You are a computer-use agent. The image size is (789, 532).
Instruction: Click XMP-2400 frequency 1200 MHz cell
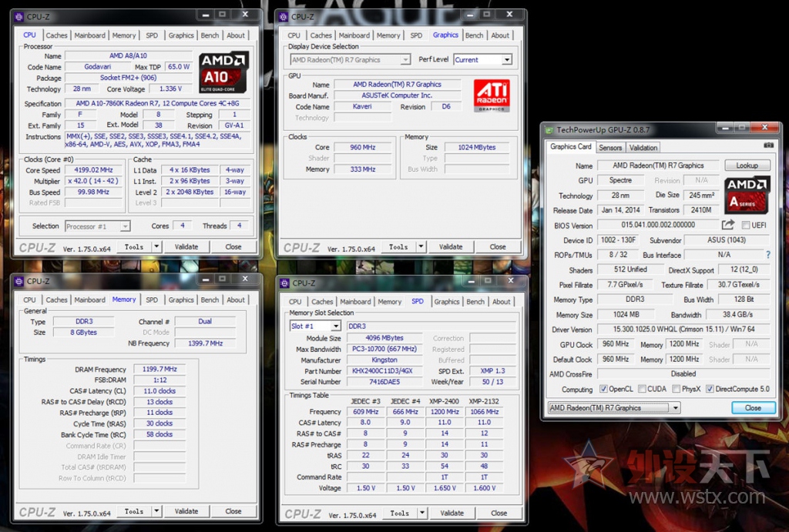pyautogui.click(x=445, y=412)
